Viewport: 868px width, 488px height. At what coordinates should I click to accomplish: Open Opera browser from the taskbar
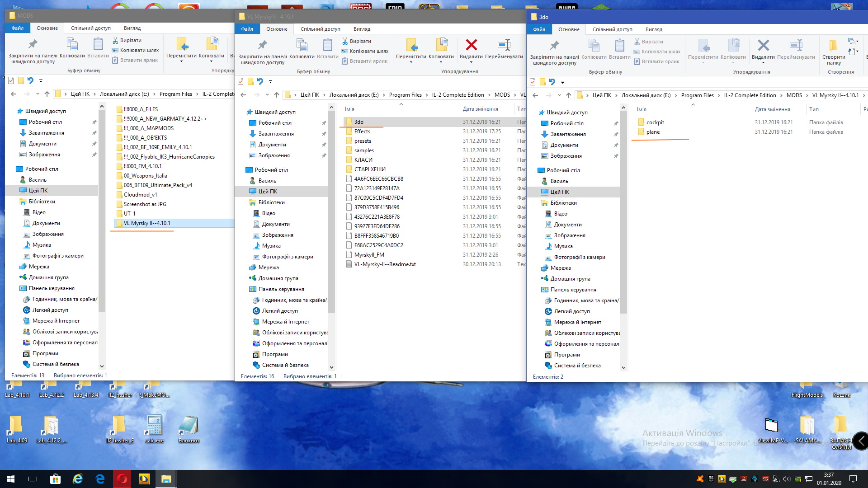pyautogui.click(x=122, y=479)
